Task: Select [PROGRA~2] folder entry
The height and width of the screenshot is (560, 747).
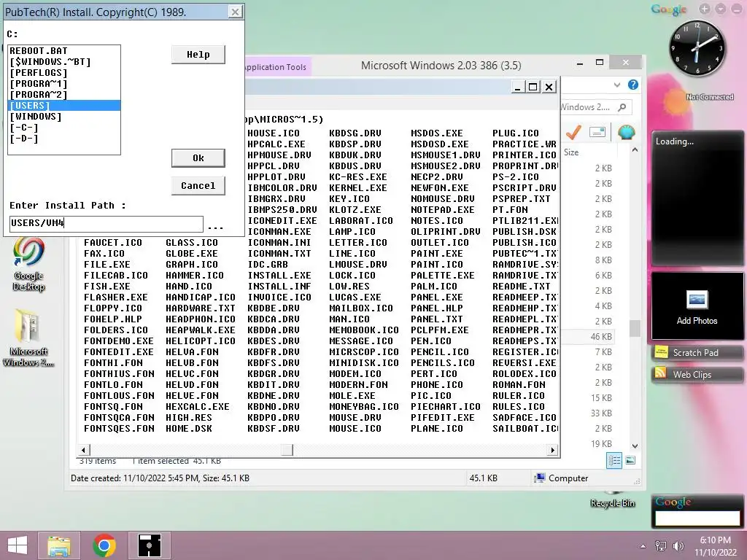Action: pyautogui.click(x=64, y=94)
